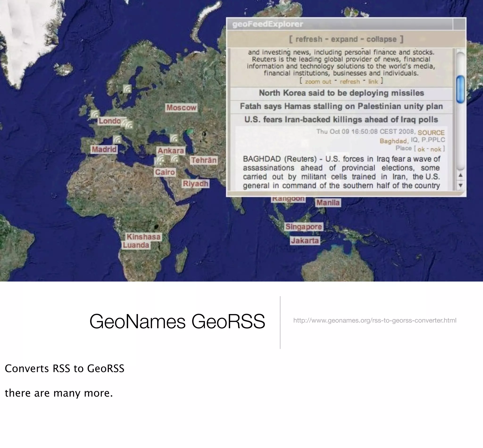Click the SOURCE link of the article

(x=431, y=133)
